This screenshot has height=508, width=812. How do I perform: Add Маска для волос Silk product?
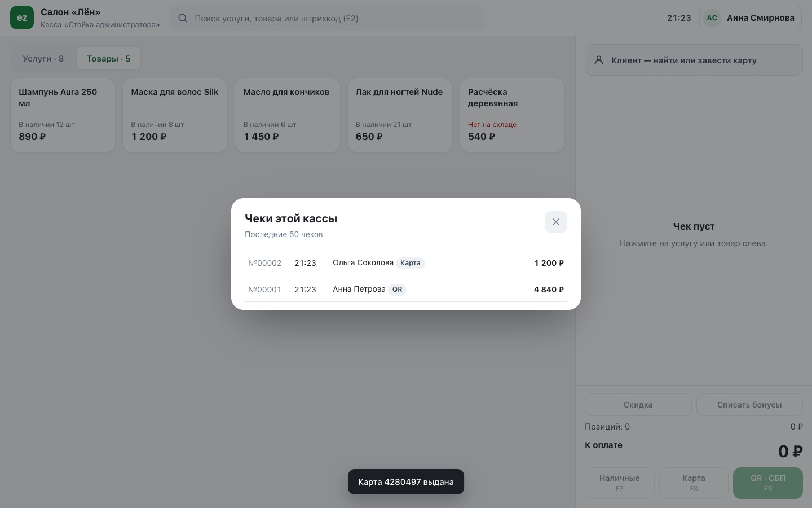pos(175,115)
